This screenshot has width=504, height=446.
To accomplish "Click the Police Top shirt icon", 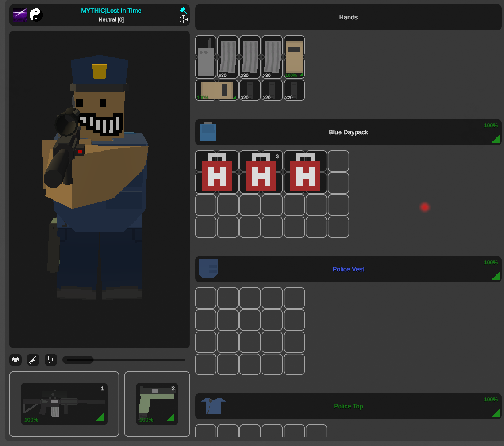I will 213,406.
